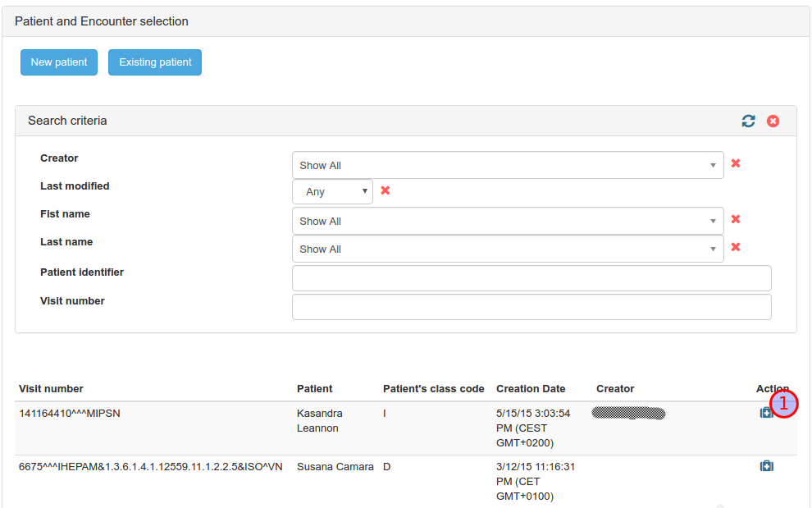812x508 pixels.
Task: Open the Creator dropdown
Action: (507, 165)
